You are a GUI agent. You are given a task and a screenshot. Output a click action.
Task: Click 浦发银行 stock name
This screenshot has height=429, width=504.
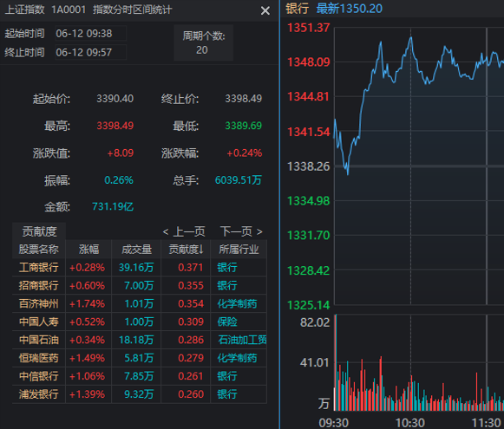39,394
